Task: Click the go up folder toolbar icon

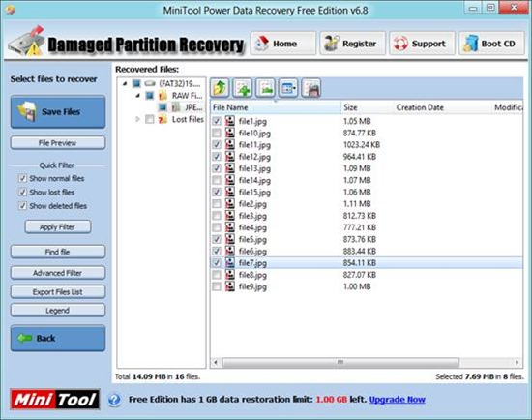Action: point(220,88)
